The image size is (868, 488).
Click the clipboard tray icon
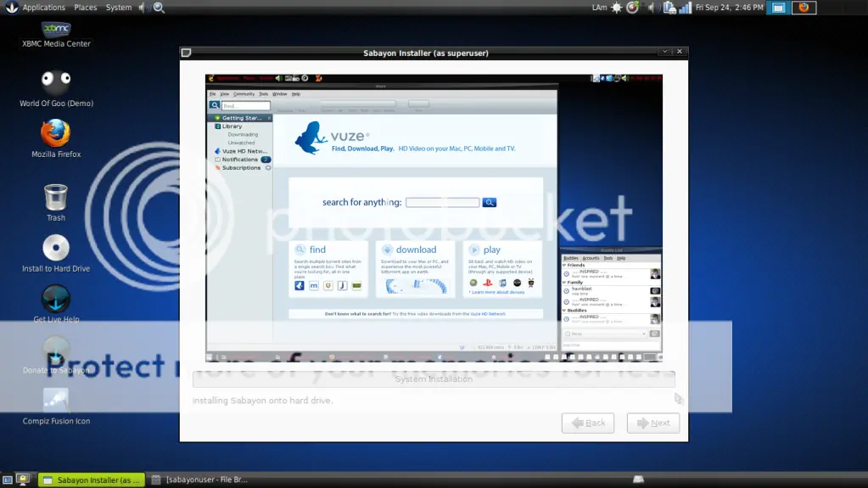[669, 7]
